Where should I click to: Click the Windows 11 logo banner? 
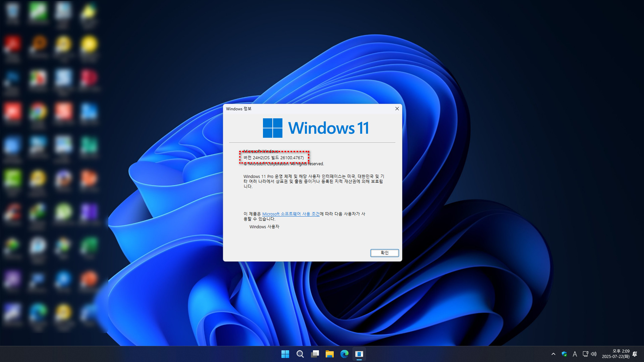pyautogui.click(x=315, y=128)
